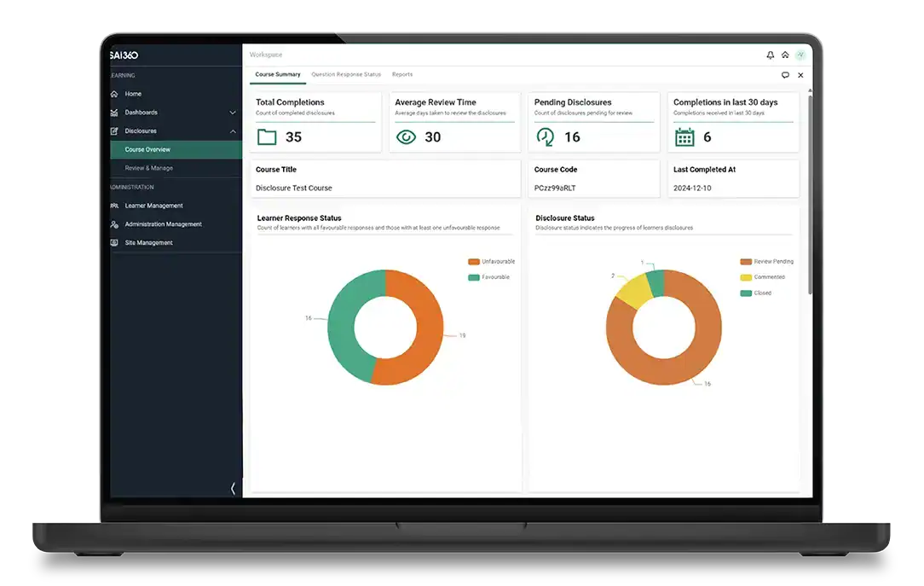Click the comment bubble icon
Image resolution: width=924 pixels, height=586 pixels.
pos(785,75)
